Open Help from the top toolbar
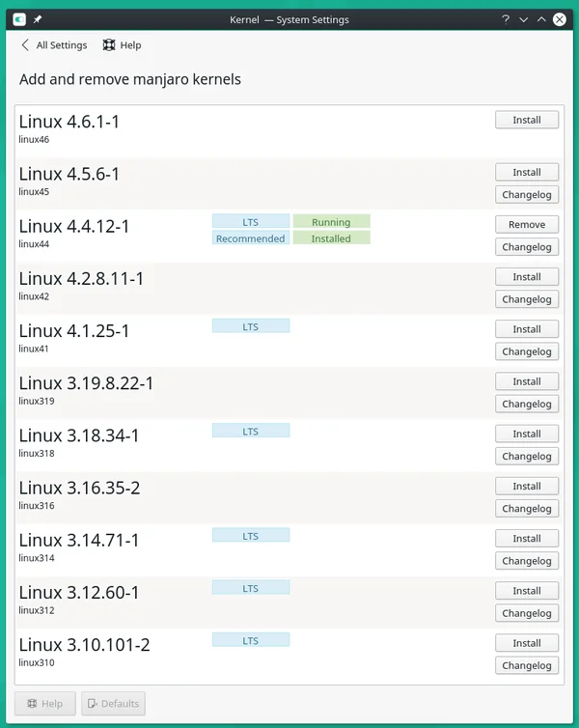 pos(122,45)
